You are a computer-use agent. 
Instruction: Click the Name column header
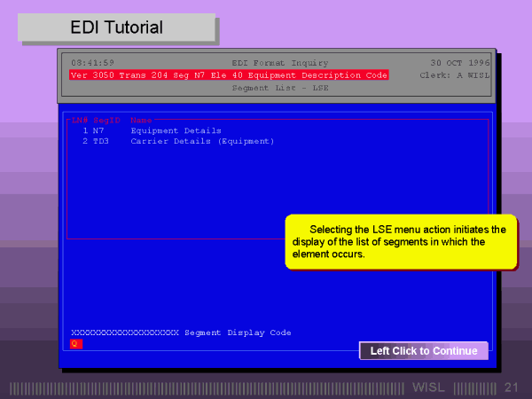142,119
